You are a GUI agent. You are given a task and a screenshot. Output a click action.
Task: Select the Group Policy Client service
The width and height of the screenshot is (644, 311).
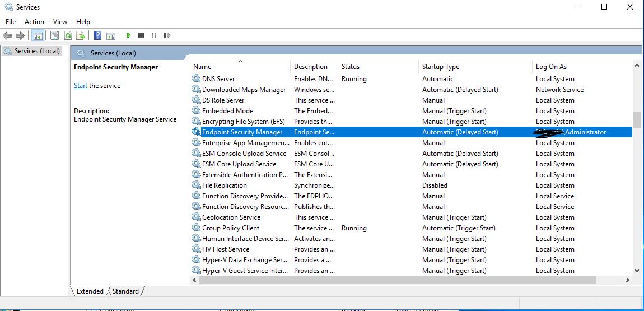pos(230,228)
